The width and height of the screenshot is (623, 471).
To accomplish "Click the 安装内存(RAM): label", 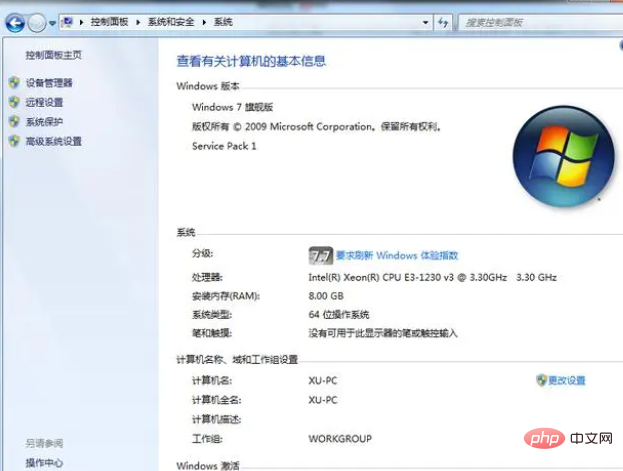I will [226, 296].
